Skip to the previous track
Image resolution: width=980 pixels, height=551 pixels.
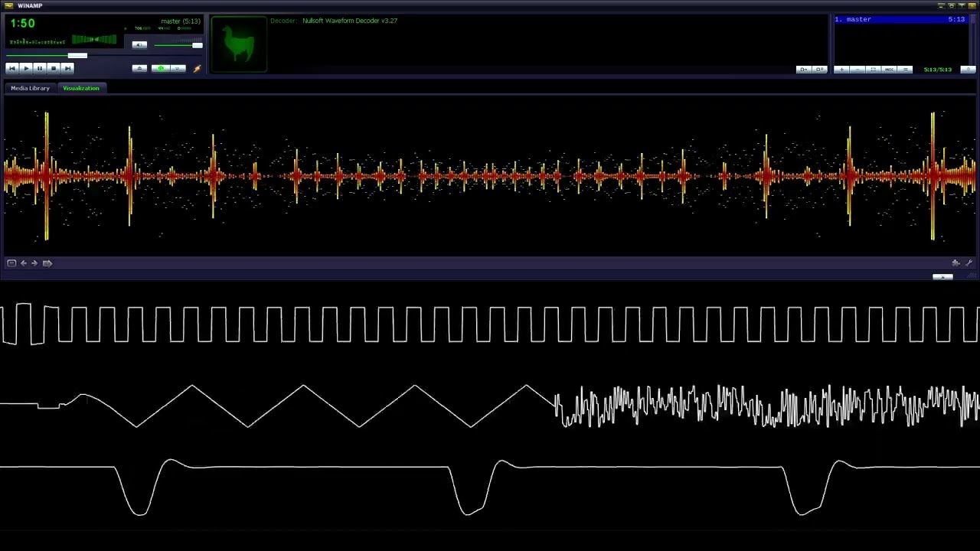12,68
